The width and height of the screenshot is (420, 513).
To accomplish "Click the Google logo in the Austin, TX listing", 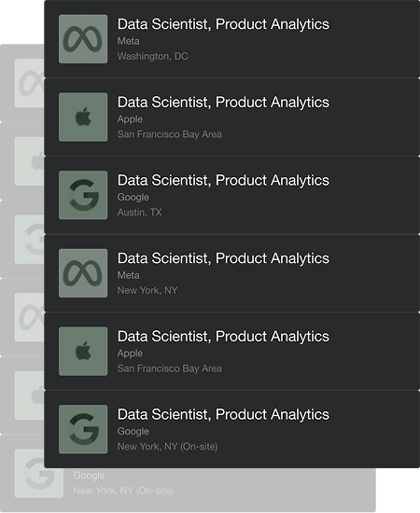I will pos(83,195).
